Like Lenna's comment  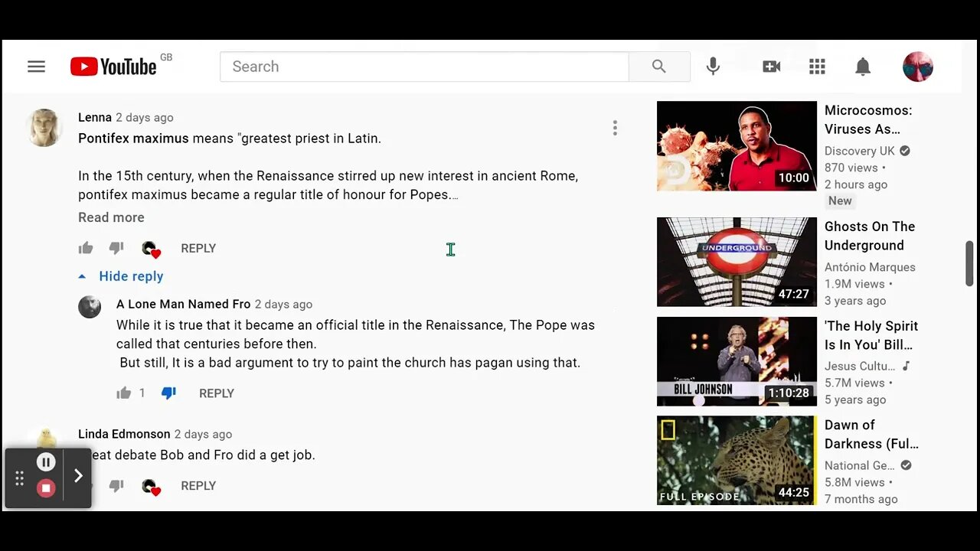pos(86,248)
